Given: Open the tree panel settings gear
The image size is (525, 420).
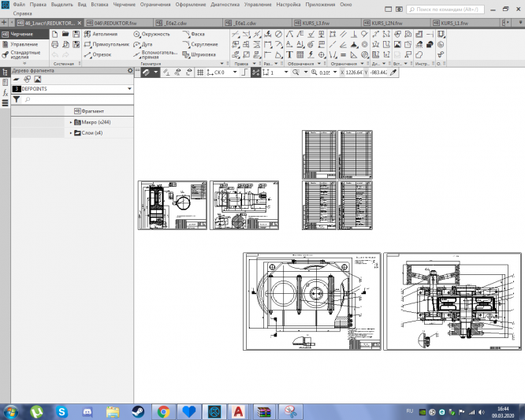Looking at the screenshot, I should [131, 71].
